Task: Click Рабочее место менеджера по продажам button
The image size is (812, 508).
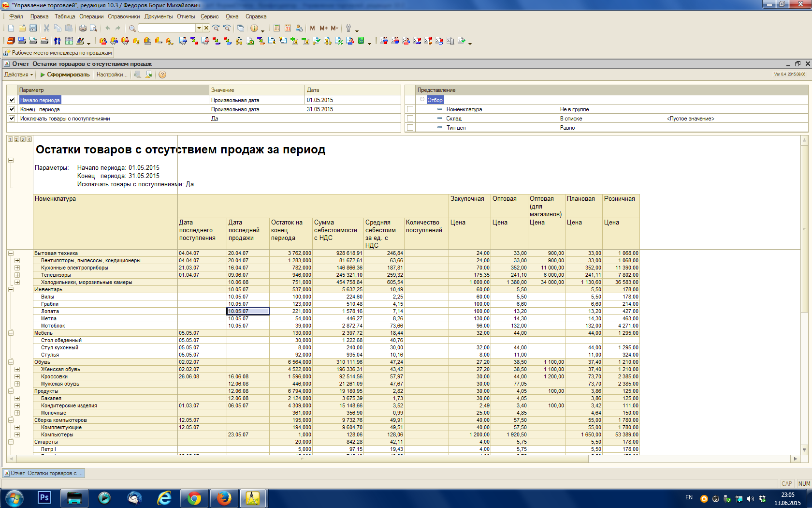Action: (58, 53)
